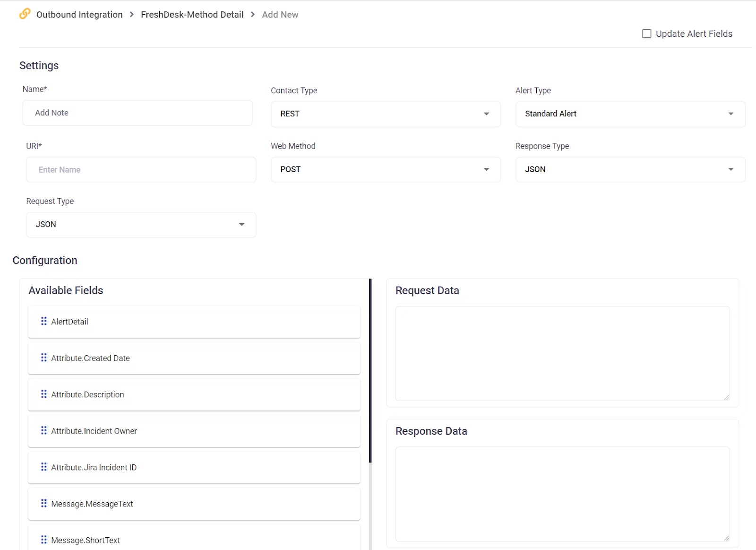Click drag handle for Attribute.Description
This screenshot has height=550, width=756.
(44, 394)
